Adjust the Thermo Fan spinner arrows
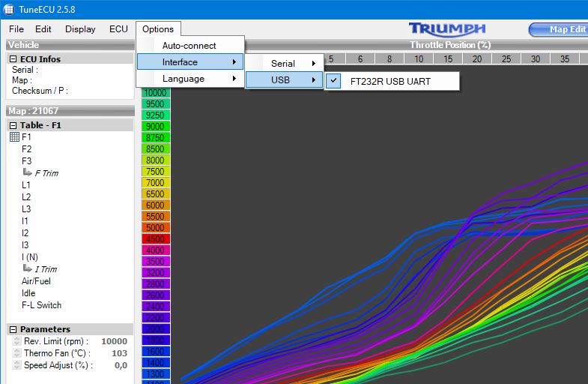This screenshot has width=588, height=384. pos(16,353)
